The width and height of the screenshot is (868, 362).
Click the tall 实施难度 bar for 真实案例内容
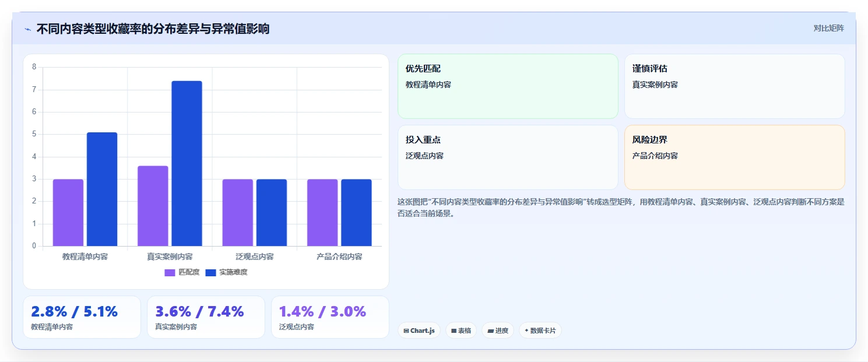pyautogui.click(x=187, y=163)
